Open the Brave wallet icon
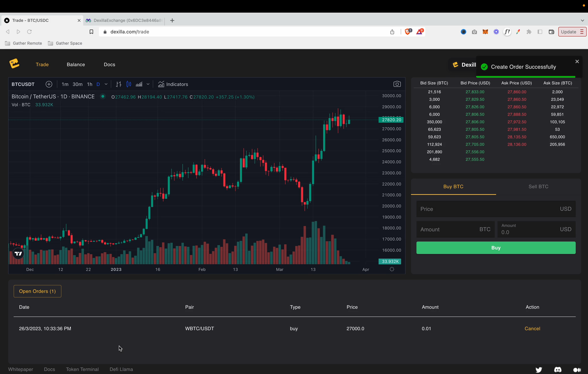The height and width of the screenshot is (374, 588). [x=551, y=32]
